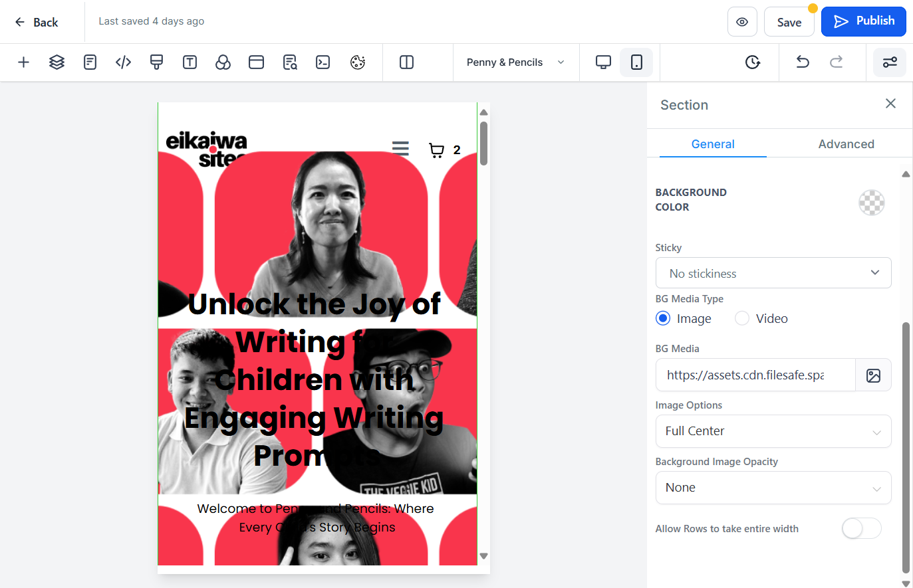This screenshot has width=913, height=588.
Task: Click the terminal prompt icon in toolbar
Action: 323,62
